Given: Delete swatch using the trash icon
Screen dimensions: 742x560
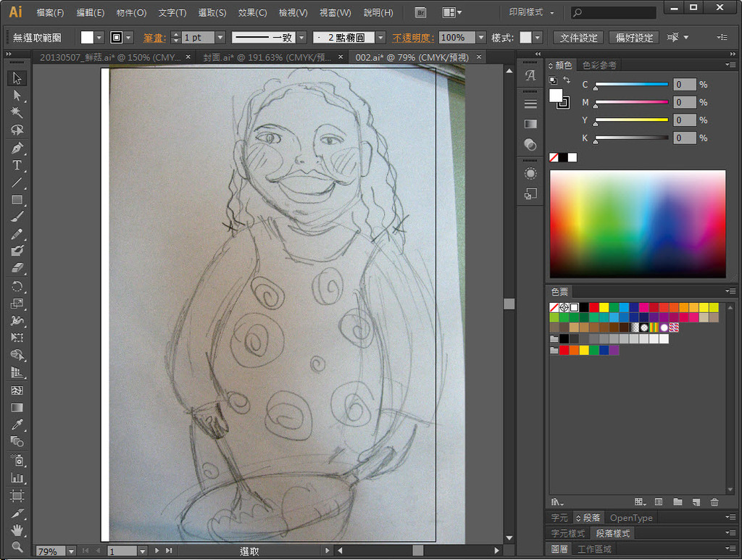Looking at the screenshot, I should [x=714, y=502].
